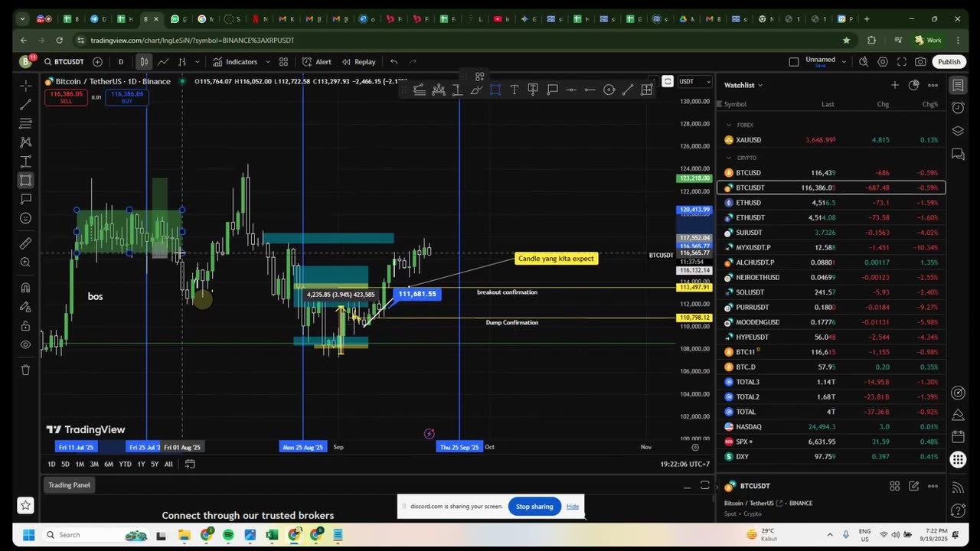Viewport: 980px width, 551px height.
Task: Collapse the FOREX watchlist section
Action: point(729,125)
